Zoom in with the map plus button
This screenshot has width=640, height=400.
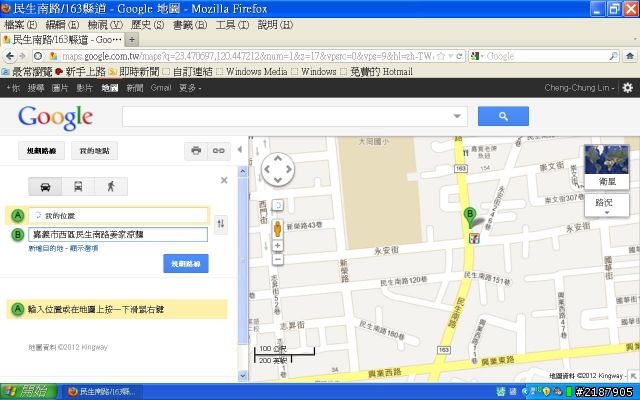click(x=278, y=245)
